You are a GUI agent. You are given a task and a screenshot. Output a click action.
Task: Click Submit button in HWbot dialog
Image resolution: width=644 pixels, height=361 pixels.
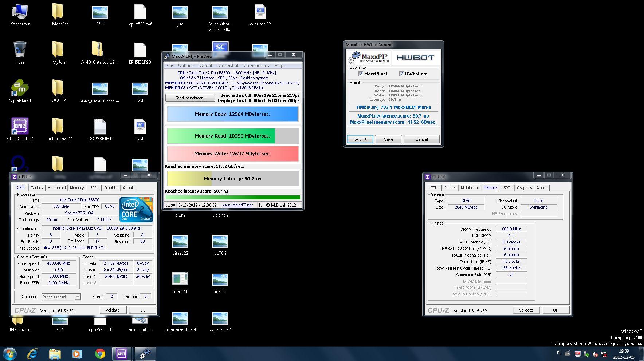(360, 139)
